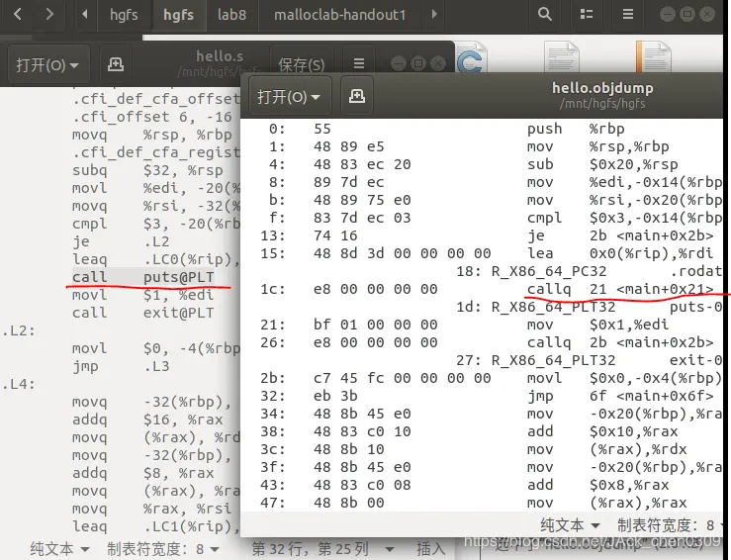This screenshot has width=731, height=560.
Task: Open the 打开(O) dropdown in hello.s window
Action: click(x=48, y=65)
